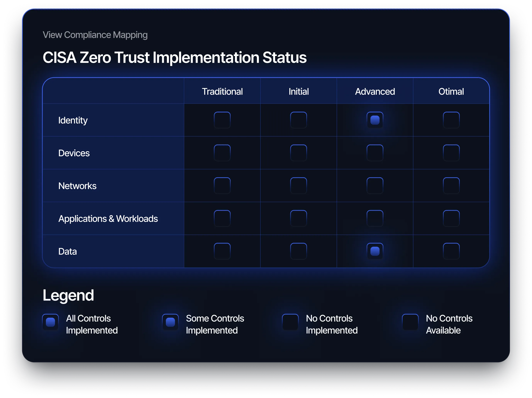Check the Identity Otimal box
Viewport: 532px width, 398px height.
point(451,120)
